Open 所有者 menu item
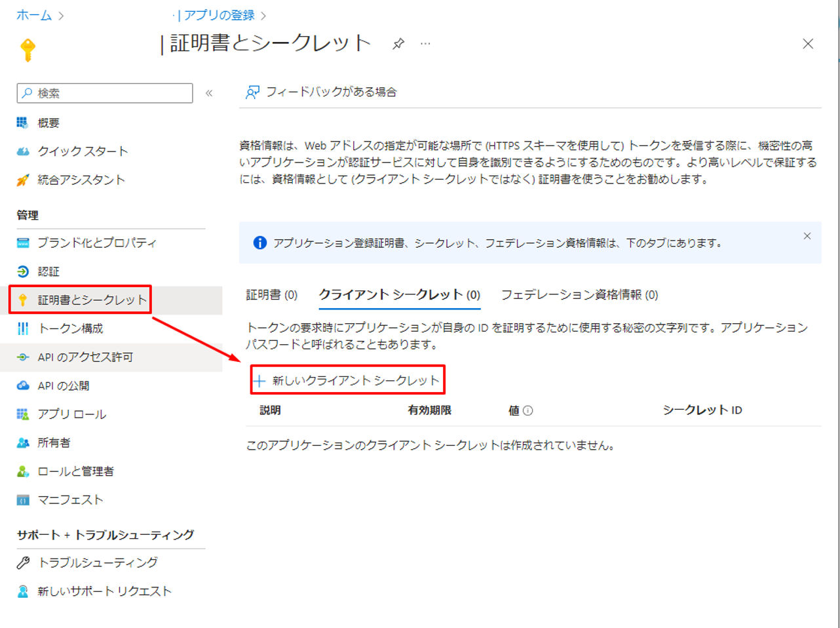840x628 pixels. tap(54, 443)
